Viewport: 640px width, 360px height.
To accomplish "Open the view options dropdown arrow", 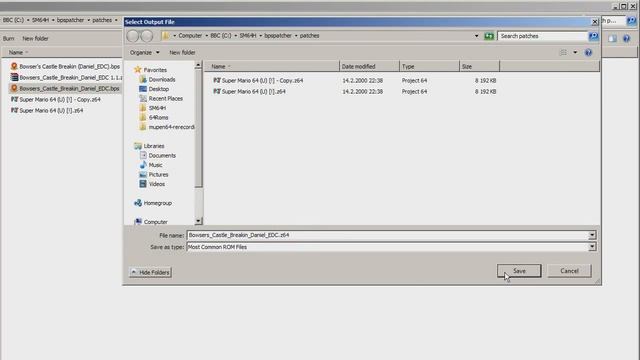I will (x=575, y=53).
